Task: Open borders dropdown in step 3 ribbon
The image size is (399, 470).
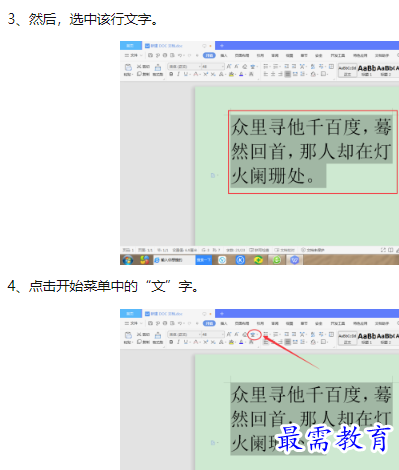Action: (323, 74)
